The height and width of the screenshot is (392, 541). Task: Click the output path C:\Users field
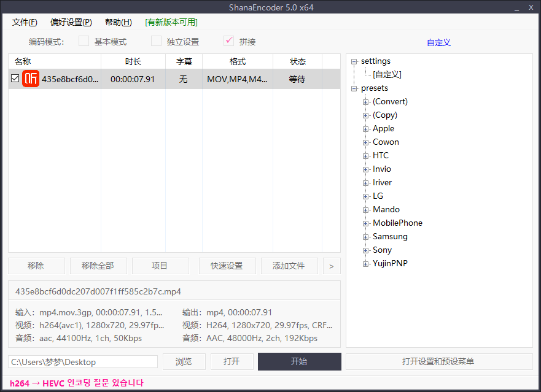83,362
